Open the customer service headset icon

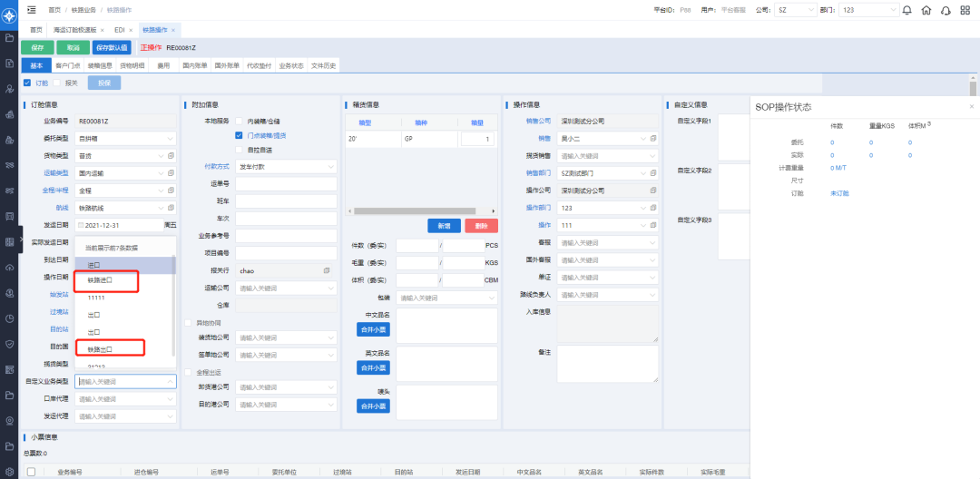[x=946, y=10]
